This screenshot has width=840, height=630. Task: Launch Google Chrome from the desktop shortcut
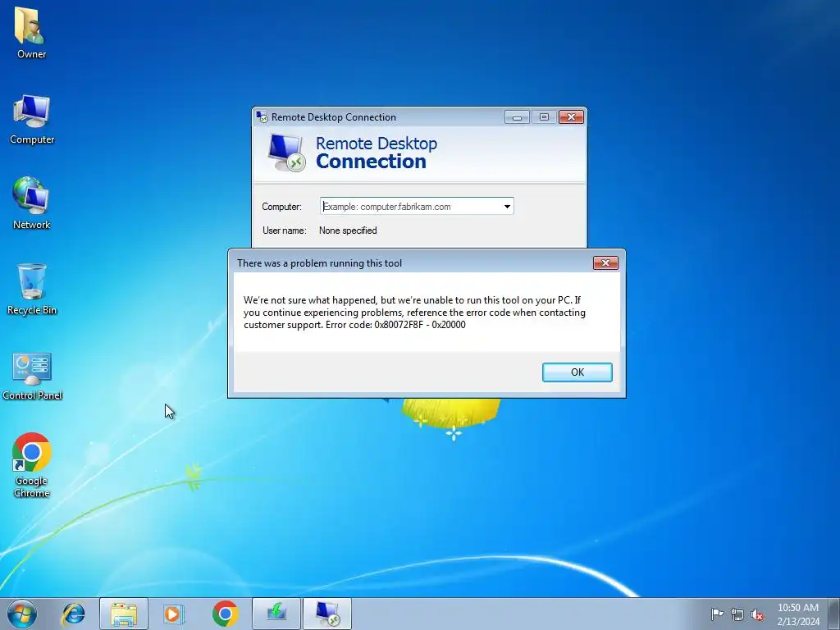click(32, 465)
